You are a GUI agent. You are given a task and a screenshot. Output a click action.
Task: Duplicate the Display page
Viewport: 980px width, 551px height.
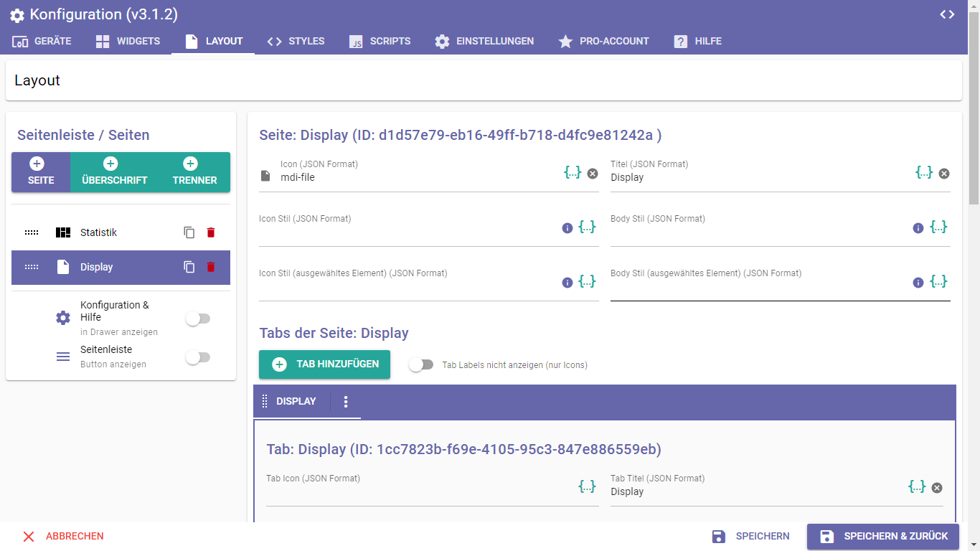189,267
